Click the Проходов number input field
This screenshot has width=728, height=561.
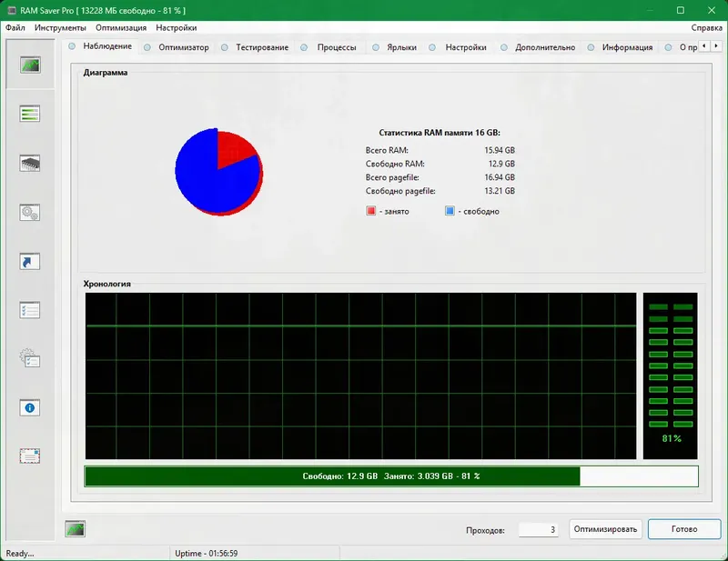pos(538,529)
